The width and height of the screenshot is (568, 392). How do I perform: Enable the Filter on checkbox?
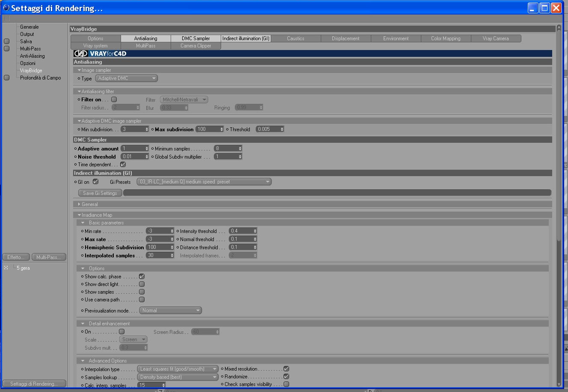tap(114, 100)
